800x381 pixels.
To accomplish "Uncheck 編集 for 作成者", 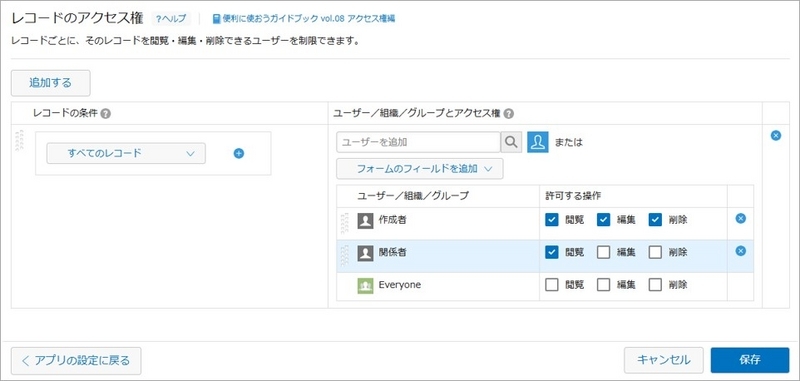I will 604,220.
